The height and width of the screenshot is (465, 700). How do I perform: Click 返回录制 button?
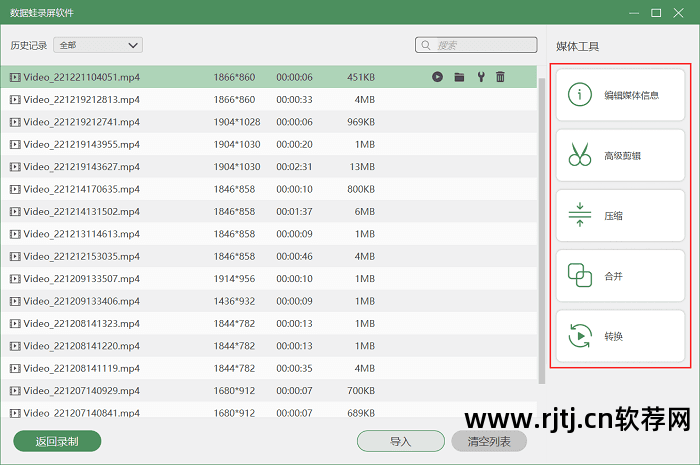pyautogui.click(x=57, y=441)
